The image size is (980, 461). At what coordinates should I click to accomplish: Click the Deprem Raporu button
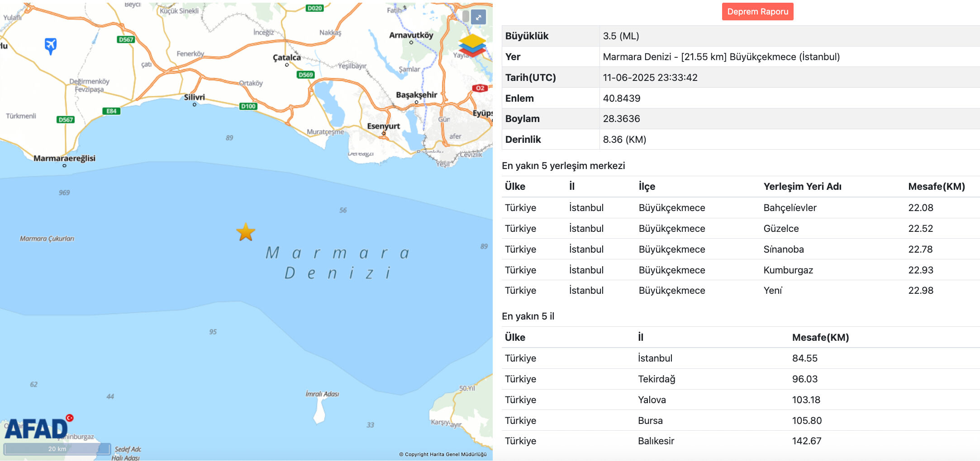click(x=757, y=12)
